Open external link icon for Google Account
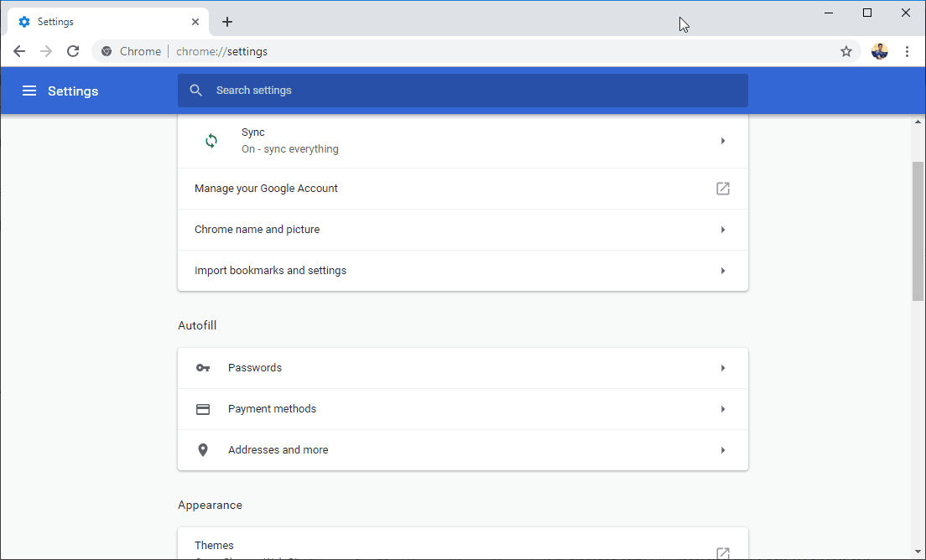The image size is (926, 560). click(x=723, y=189)
